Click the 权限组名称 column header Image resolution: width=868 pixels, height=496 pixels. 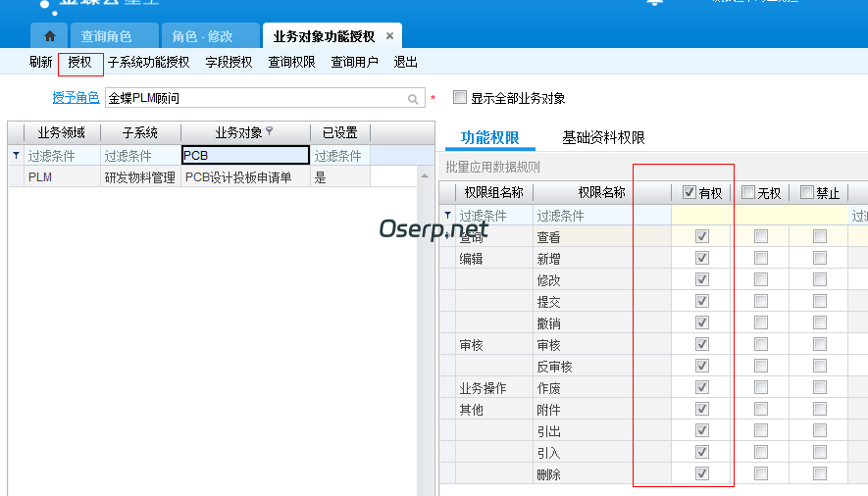click(493, 192)
